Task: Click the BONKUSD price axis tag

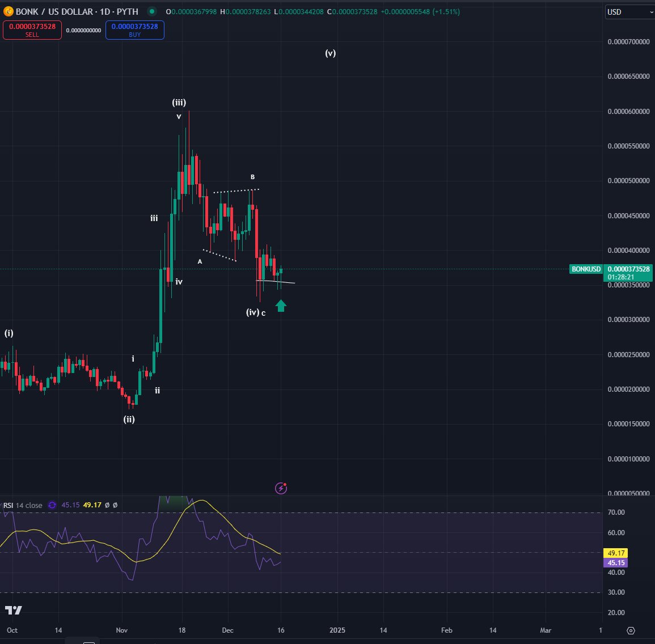Action: tap(586, 269)
